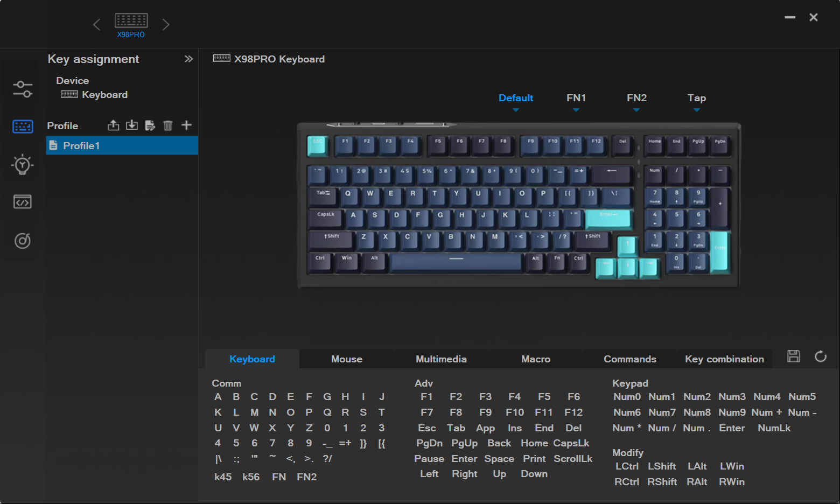840x504 pixels.
Task: Choose FN2 in the Comm key list
Action: click(307, 477)
